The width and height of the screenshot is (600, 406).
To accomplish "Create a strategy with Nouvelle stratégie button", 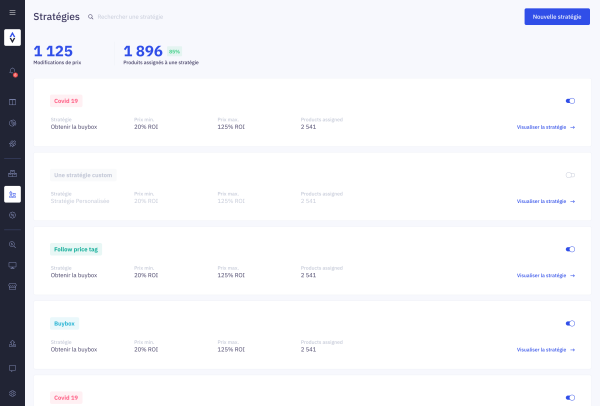I will click(x=557, y=17).
